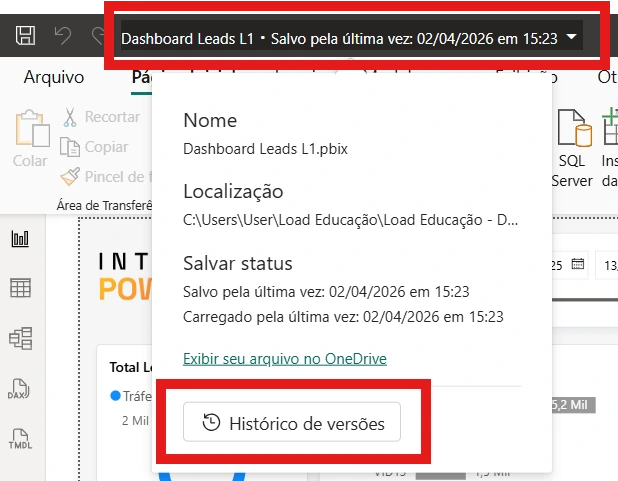Screen dimensions: 618x481
Task: Click the Dashboard Leads L1.pbix file name
Action: [265, 149]
